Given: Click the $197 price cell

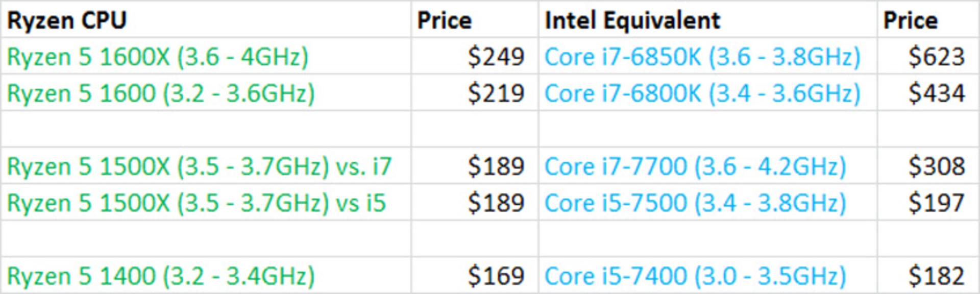Looking at the screenshot, I should click(928, 202).
